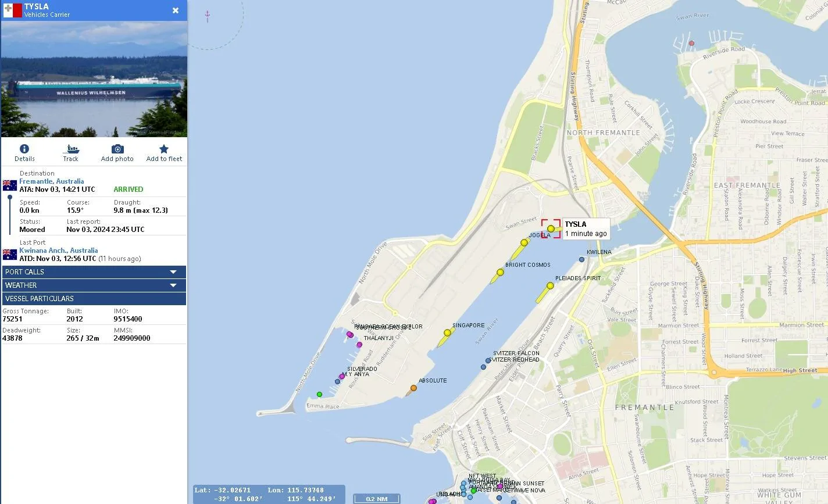Click the Malta flag icon in header
Viewport: 828px width, 504px height.
12,10
